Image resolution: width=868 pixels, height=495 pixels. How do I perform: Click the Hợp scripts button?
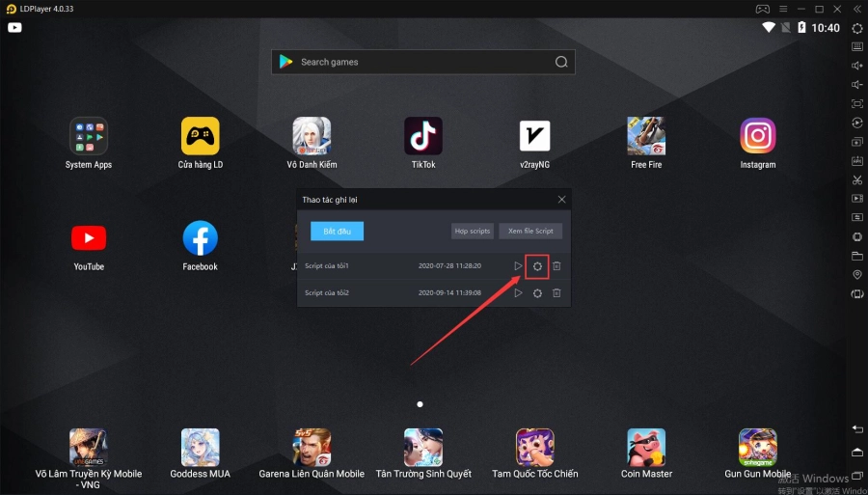tap(473, 232)
